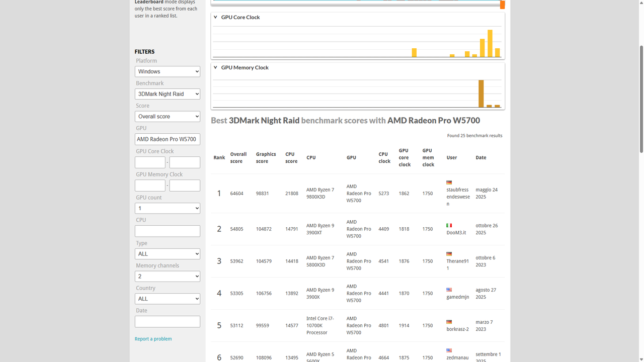Open user DooM3.it's result link

tap(456, 233)
